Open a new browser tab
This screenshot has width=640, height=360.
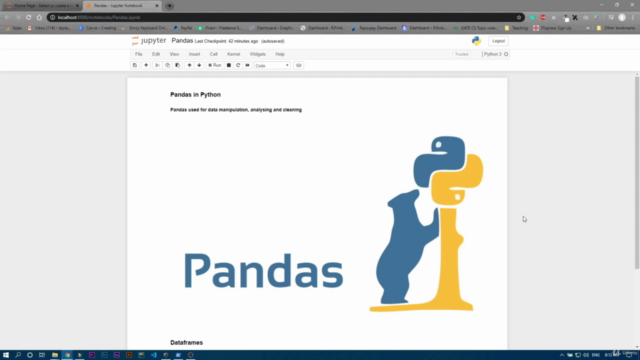point(169,6)
